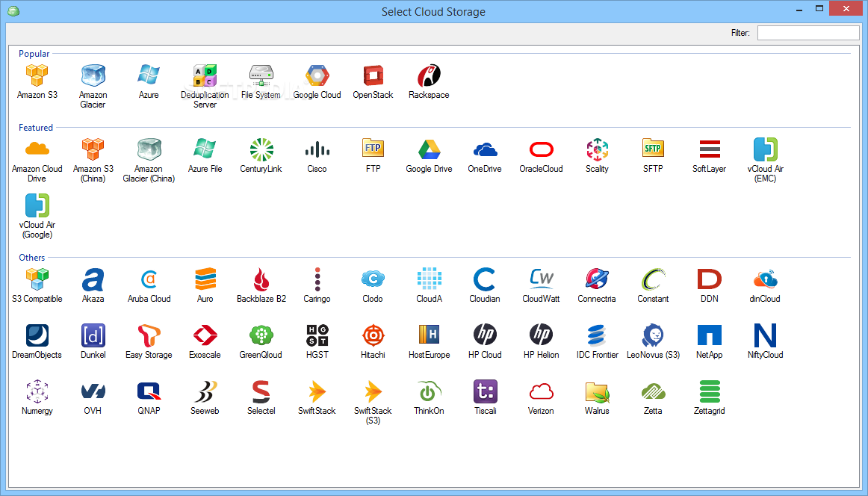Choose Google Cloud storage

pos(317,75)
